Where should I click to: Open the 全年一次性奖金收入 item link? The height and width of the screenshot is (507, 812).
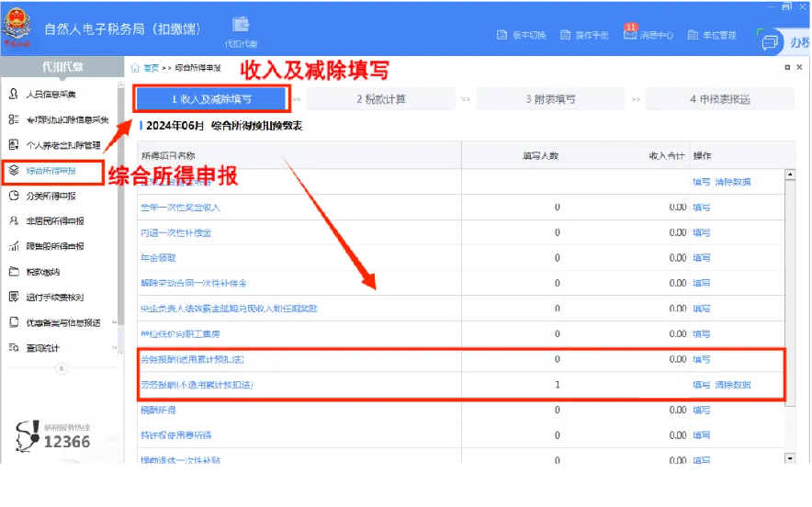(180, 208)
